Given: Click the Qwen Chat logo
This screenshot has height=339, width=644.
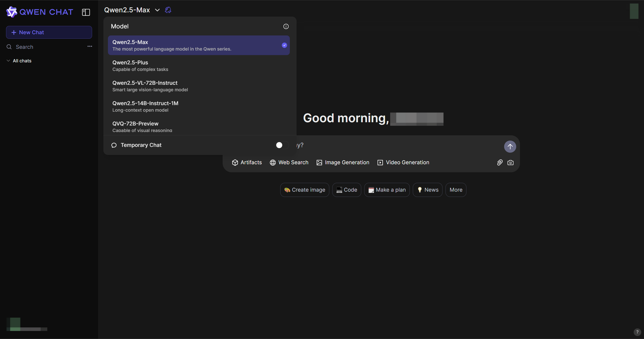Looking at the screenshot, I should tap(39, 12).
